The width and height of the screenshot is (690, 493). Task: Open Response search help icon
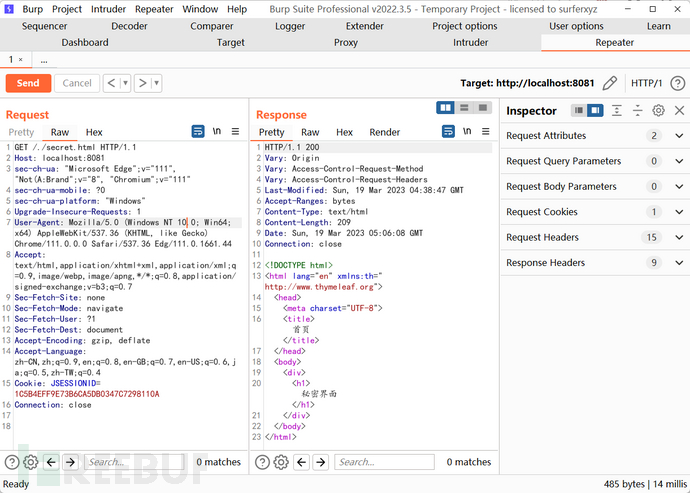(x=262, y=462)
